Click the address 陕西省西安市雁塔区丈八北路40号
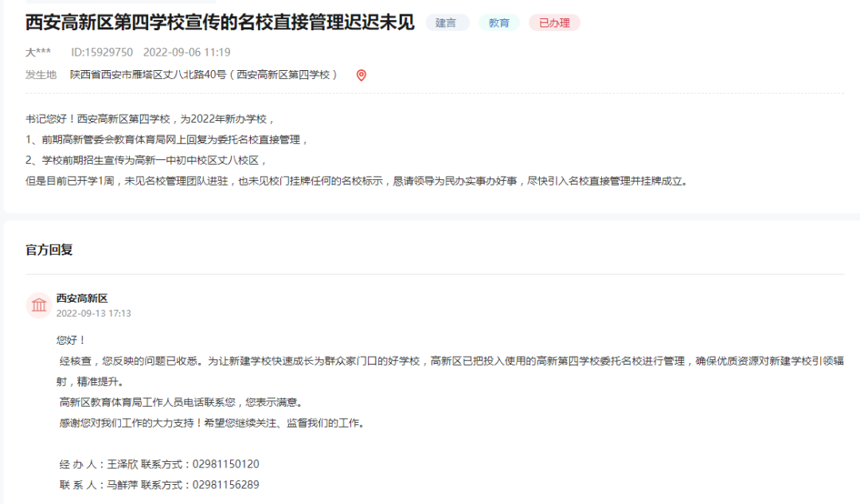The height and width of the screenshot is (504, 860). 148,75
